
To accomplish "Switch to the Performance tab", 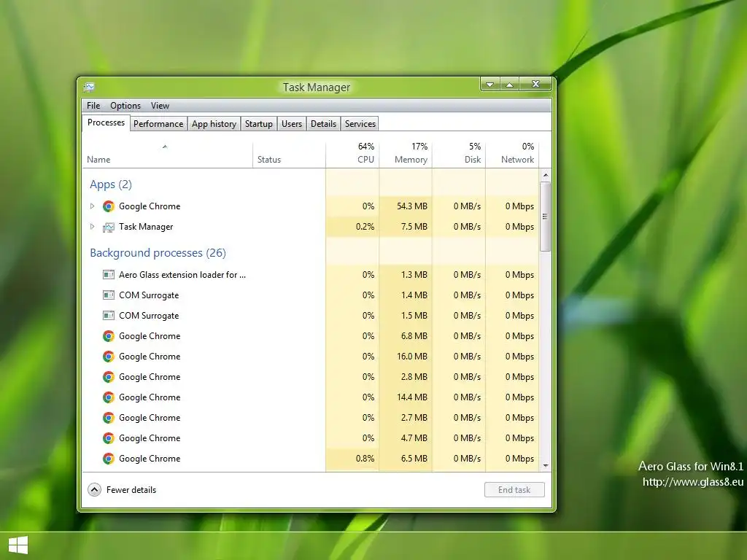I will [158, 124].
